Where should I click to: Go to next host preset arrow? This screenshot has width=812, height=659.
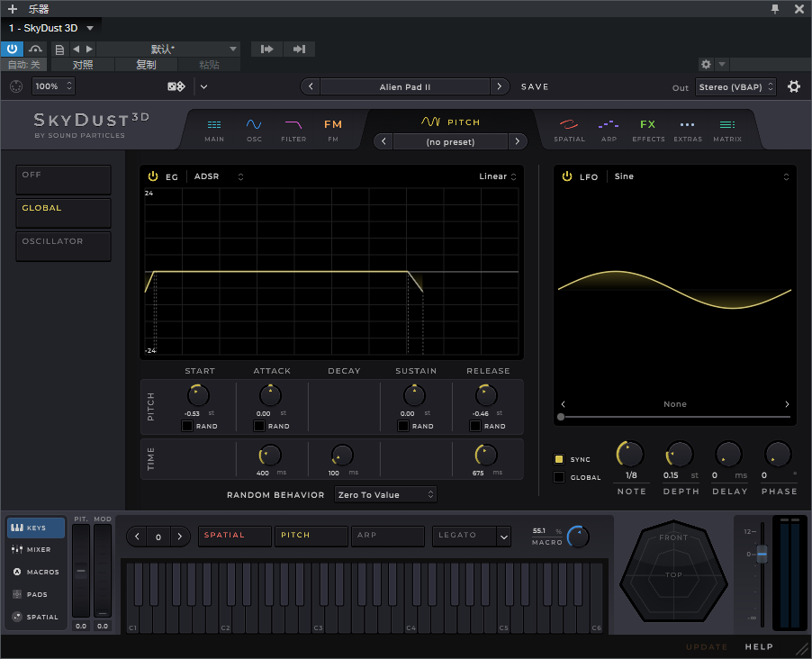pyautogui.click(x=89, y=50)
